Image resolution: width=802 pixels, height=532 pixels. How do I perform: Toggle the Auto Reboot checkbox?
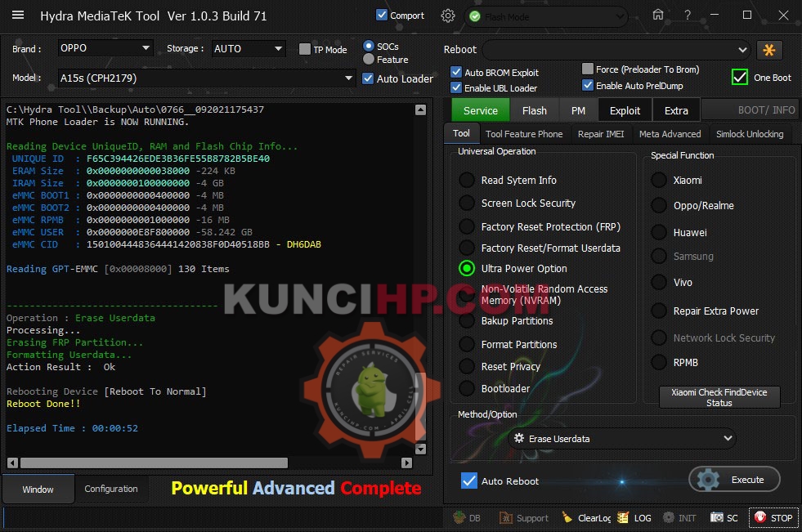tap(469, 481)
